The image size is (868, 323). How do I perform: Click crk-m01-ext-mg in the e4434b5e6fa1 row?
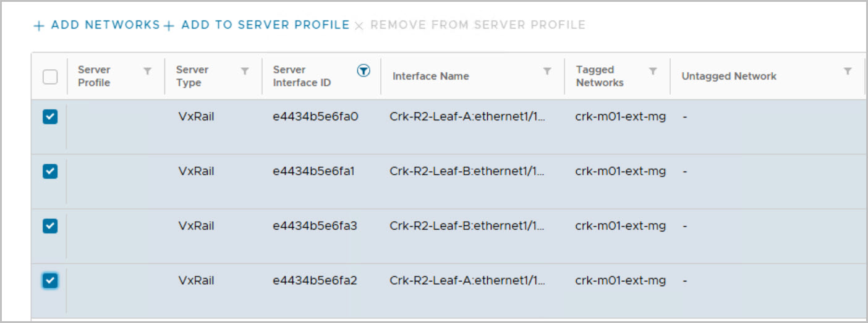click(620, 171)
